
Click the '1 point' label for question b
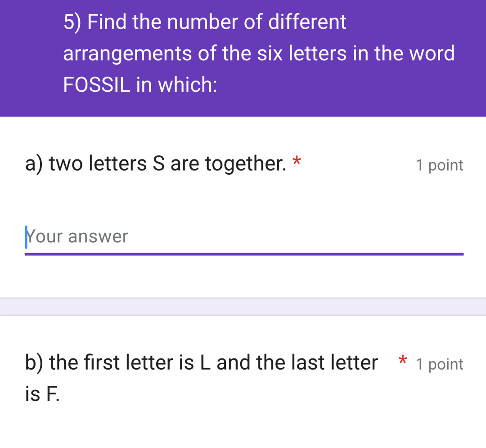click(x=439, y=364)
